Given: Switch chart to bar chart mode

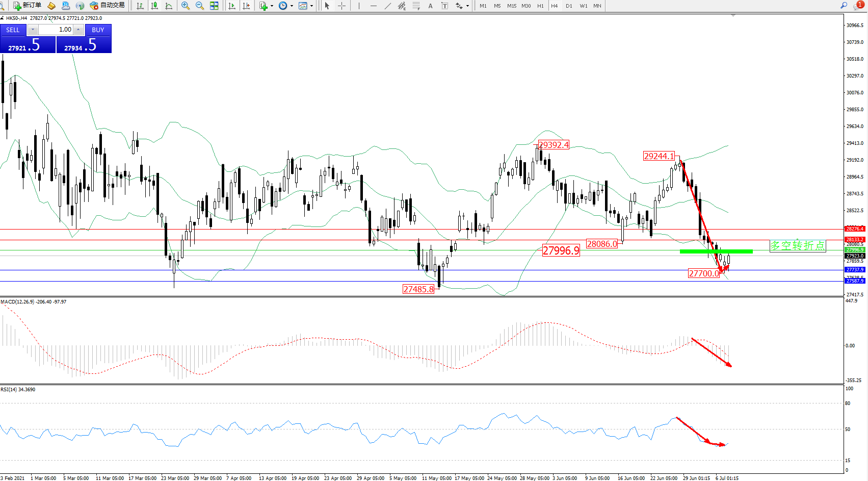Looking at the screenshot, I should coord(140,6).
